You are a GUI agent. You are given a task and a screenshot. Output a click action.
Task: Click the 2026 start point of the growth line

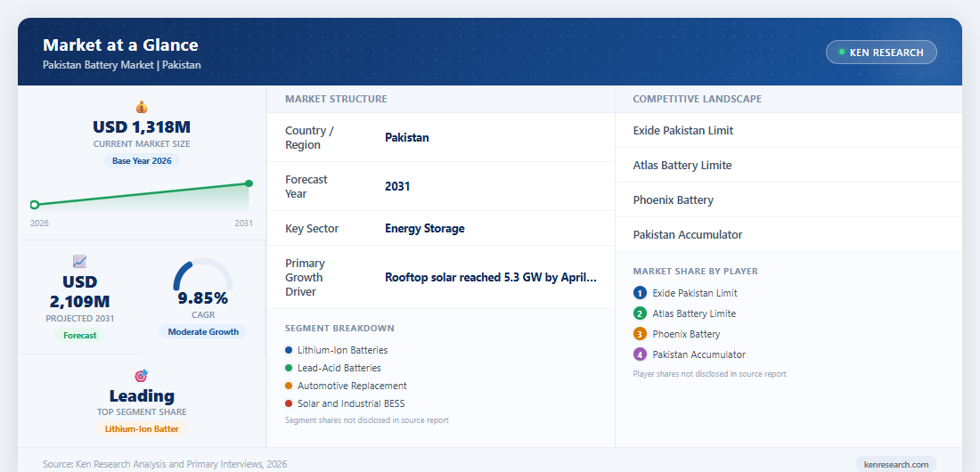click(35, 205)
